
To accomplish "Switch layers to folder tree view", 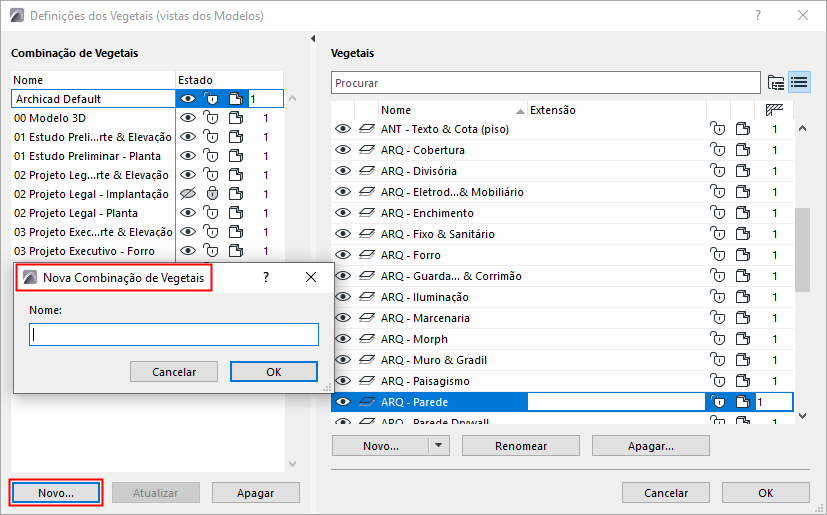I will pos(776,82).
